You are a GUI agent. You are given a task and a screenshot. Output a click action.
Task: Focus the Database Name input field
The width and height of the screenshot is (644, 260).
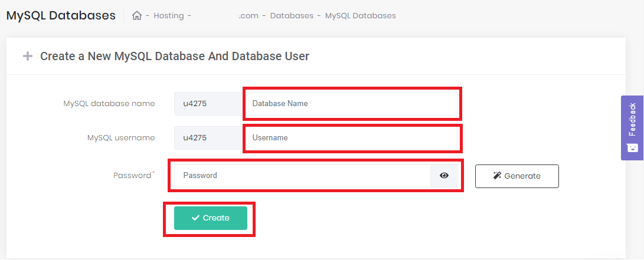coord(351,104)
